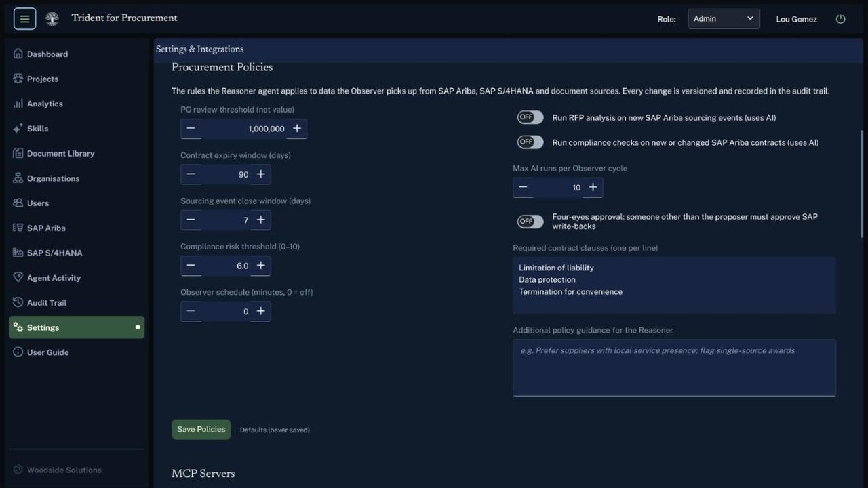Viewport: 868px width, 488px height.
Task: Click the Document Library icon
Action: [x=18, y=153]
